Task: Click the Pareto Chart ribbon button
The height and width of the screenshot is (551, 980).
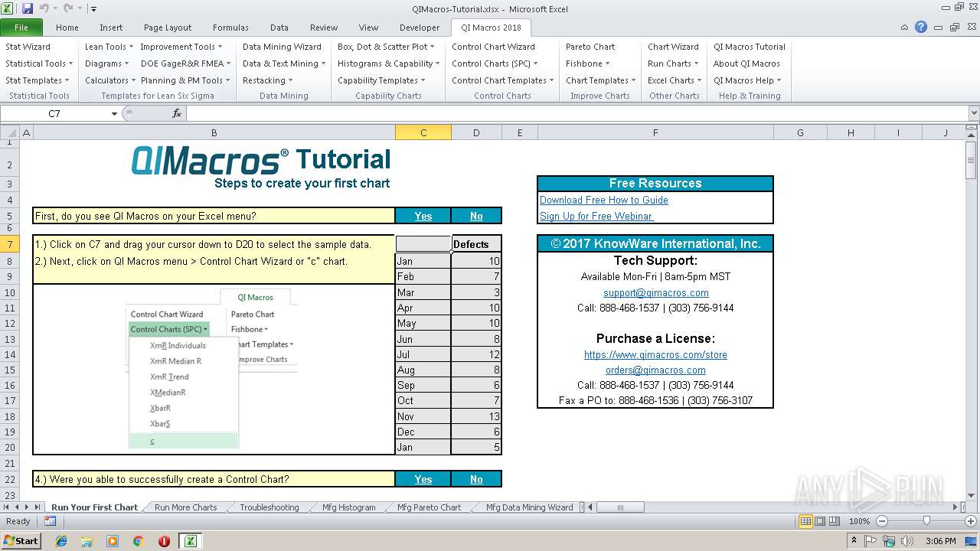Action: (x=590, y=47)
